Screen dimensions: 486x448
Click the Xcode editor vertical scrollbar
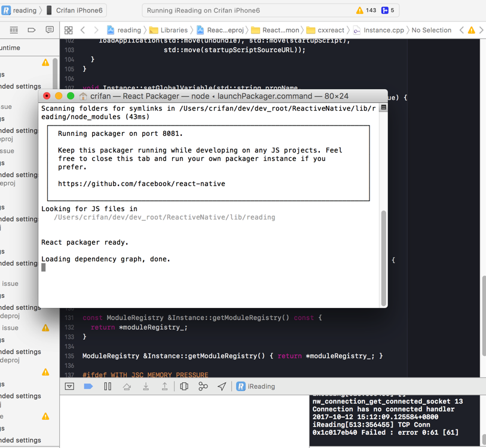(484, 316)
